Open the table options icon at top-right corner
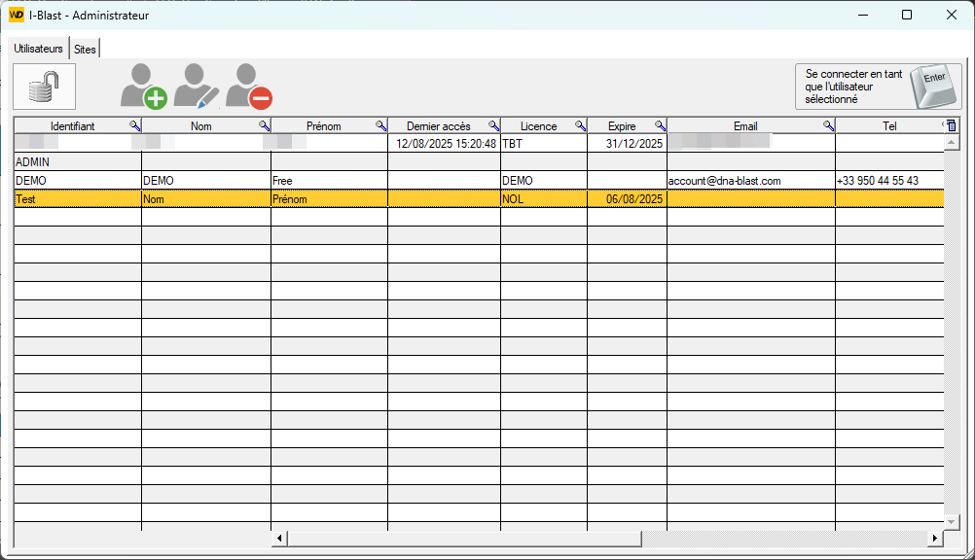 pos(952,125)
